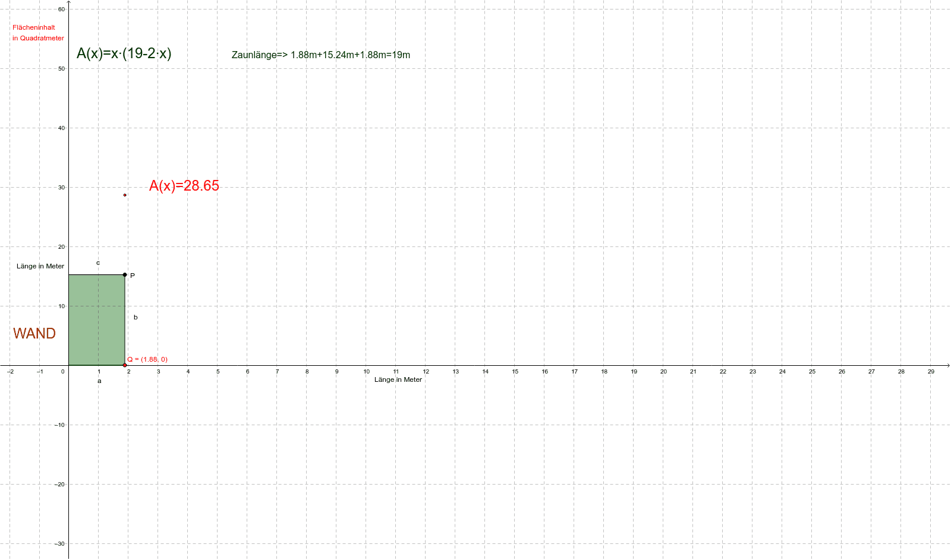Select the Länge in Meter label below x-axis
The height and width of the screenshot is (560, 951).
(x=398, y=379)
